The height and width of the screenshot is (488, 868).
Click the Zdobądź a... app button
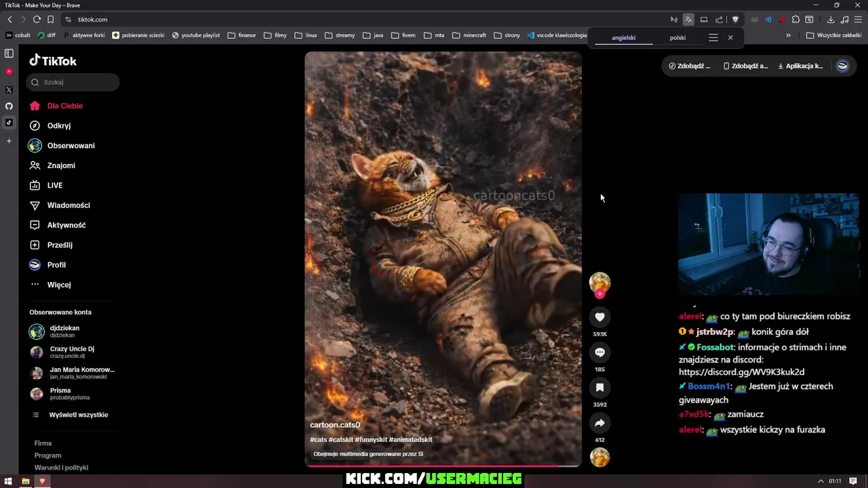[746, 66]
